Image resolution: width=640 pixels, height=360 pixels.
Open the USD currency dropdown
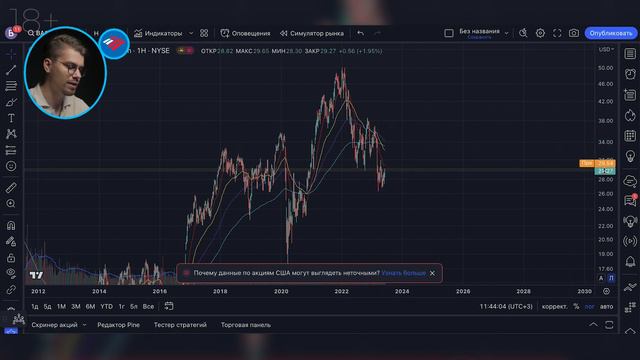pyautogui.click(x=606, y=49)
